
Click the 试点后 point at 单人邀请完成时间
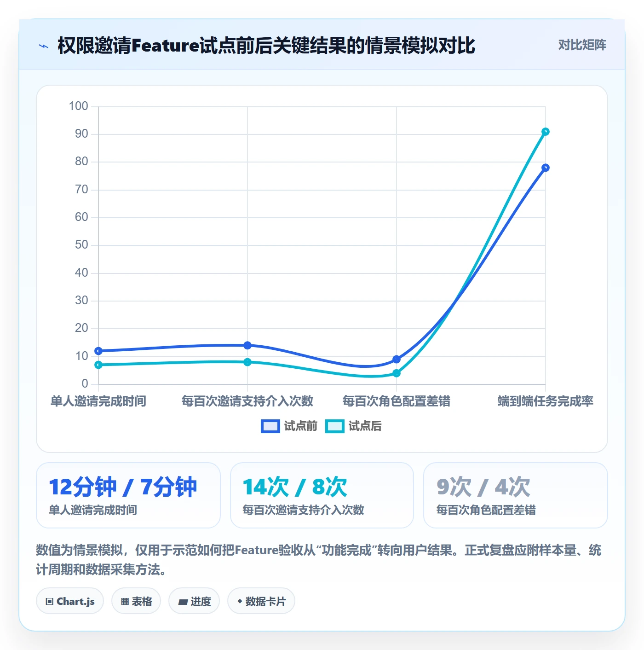click(x=98, y=365)
